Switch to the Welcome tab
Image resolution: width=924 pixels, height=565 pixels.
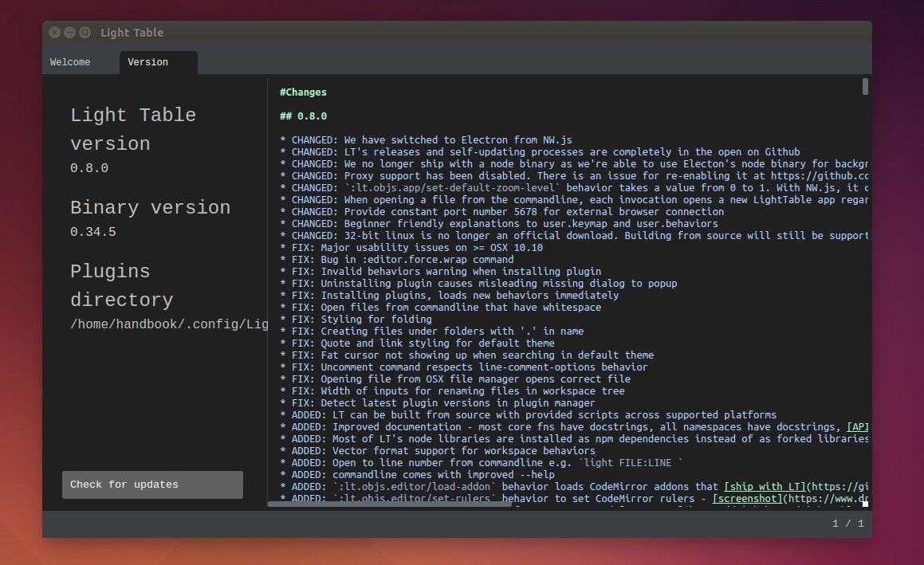tap(70, 61)
